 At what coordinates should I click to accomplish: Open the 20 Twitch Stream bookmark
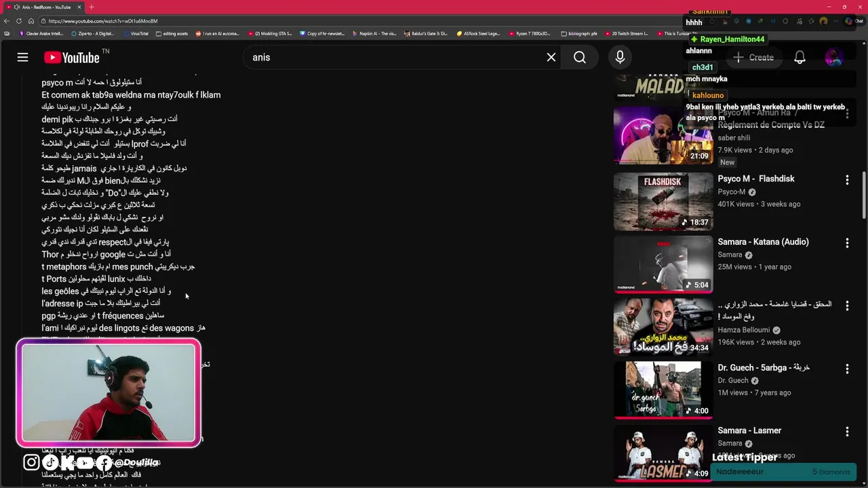click(627, 33)
